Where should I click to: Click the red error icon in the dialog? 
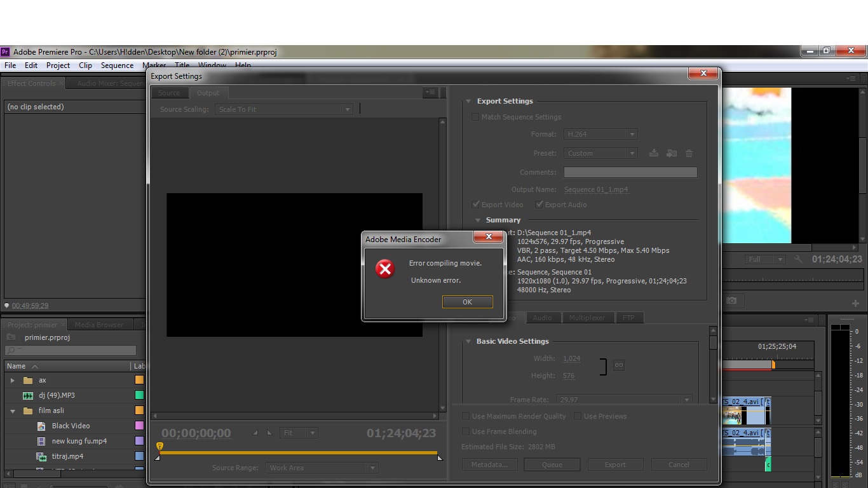pyautogui.click(x=385, y=269)
